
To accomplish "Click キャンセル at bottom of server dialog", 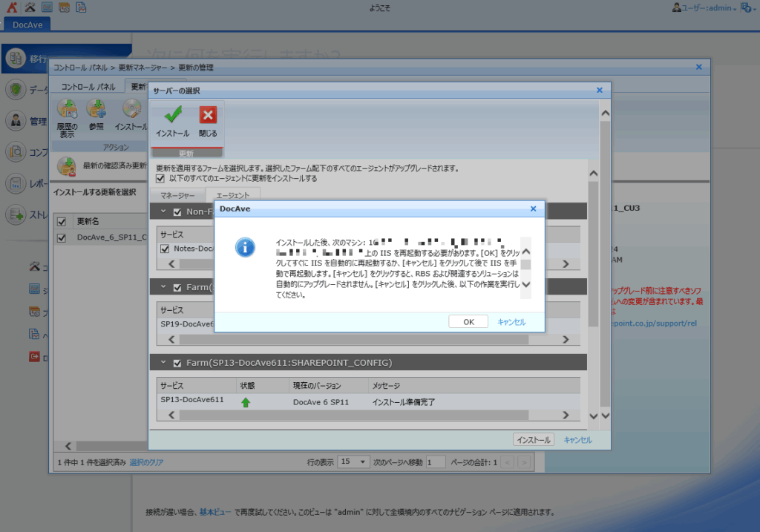I will [x=577, y=440].
